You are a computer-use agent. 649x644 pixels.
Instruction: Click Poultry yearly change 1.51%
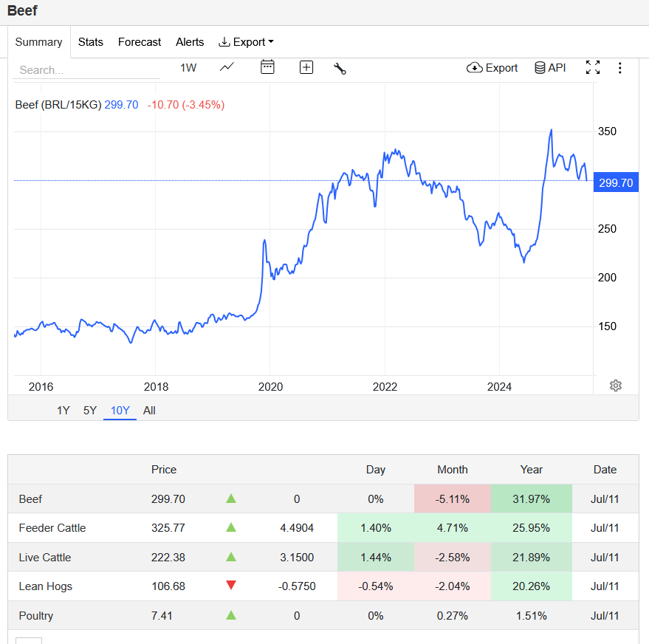(x=532, y=616)
